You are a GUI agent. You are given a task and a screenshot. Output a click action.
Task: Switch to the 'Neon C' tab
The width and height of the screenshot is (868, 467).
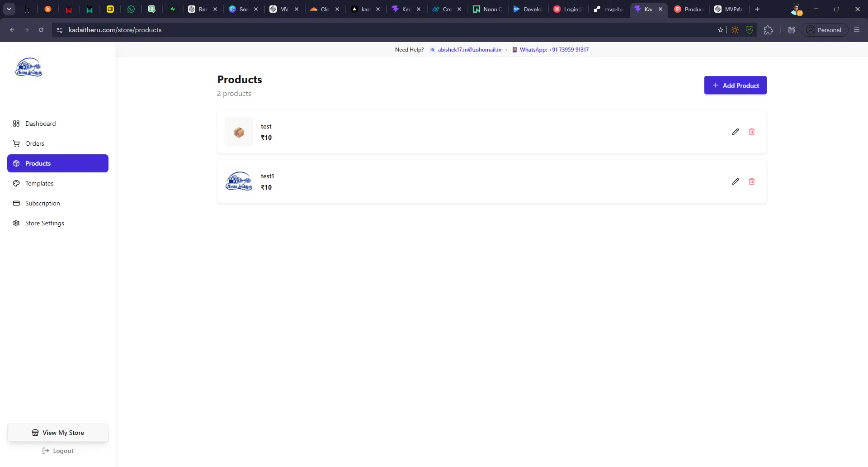click(x=487, y=9)
